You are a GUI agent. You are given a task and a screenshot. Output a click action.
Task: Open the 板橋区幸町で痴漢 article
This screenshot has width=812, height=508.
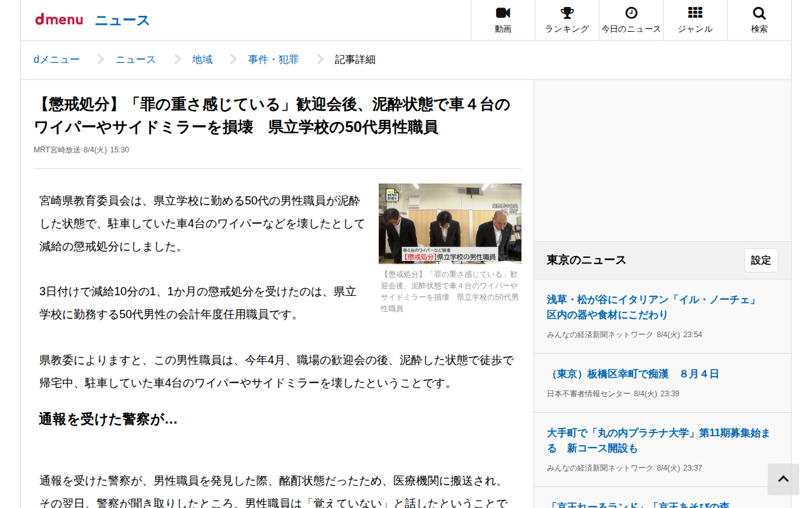pos(633,374)
